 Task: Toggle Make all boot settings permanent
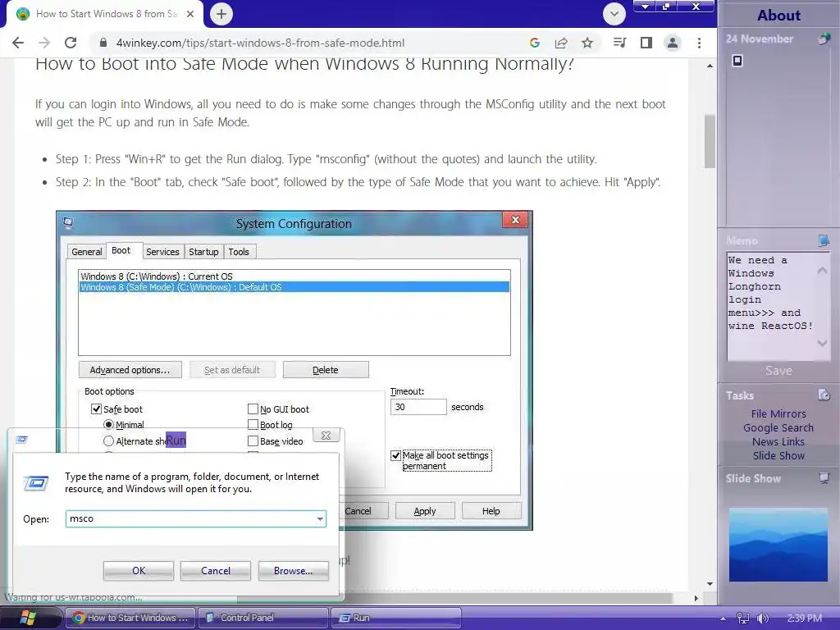(x=396, y=455)
